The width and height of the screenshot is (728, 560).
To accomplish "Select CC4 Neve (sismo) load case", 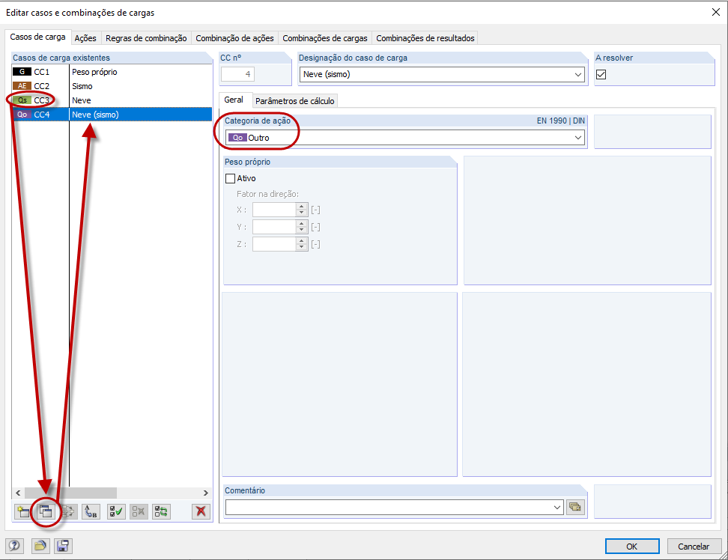I will (112, 115).
